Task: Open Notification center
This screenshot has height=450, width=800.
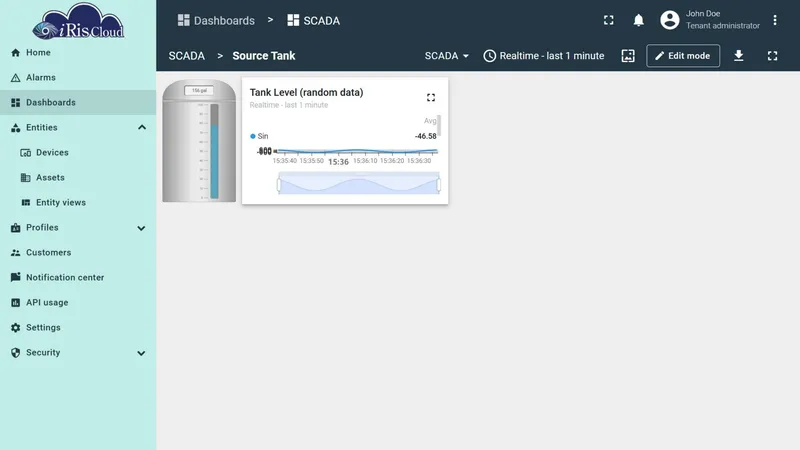Action: tap(78, 278)
